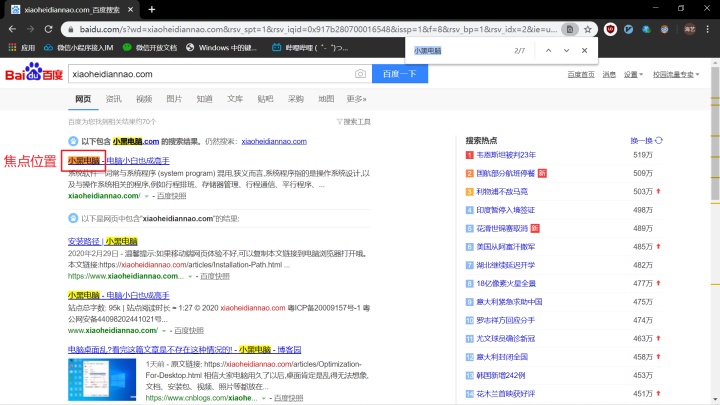The image size is (720, 405).
Task: Open bookmark 微信小程序接入IM
Action: point(79,47)
